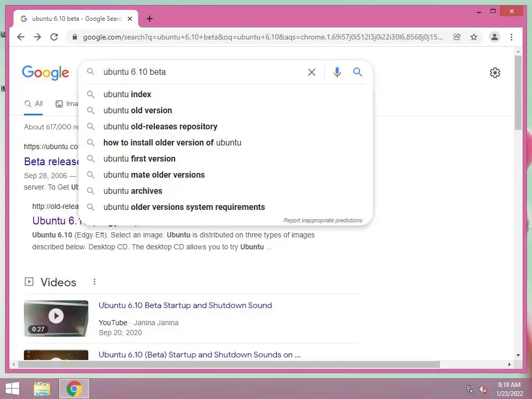Viewport: 532px width, 399px height.
Task: Open the Videos section three-dot options
Action: point(95,282)
